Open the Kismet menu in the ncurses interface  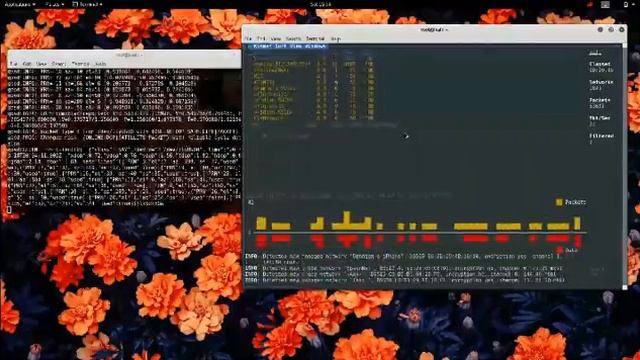(262, 47)
